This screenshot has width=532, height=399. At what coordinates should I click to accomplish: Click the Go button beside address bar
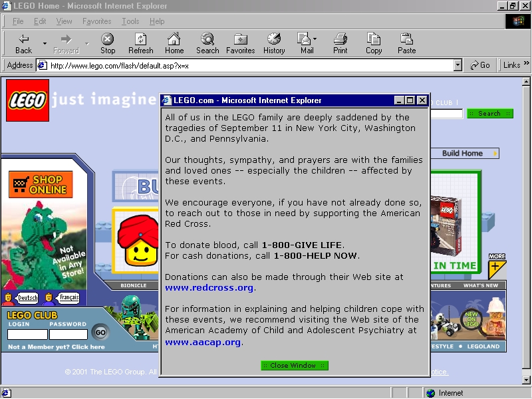[x=479, y=65]
